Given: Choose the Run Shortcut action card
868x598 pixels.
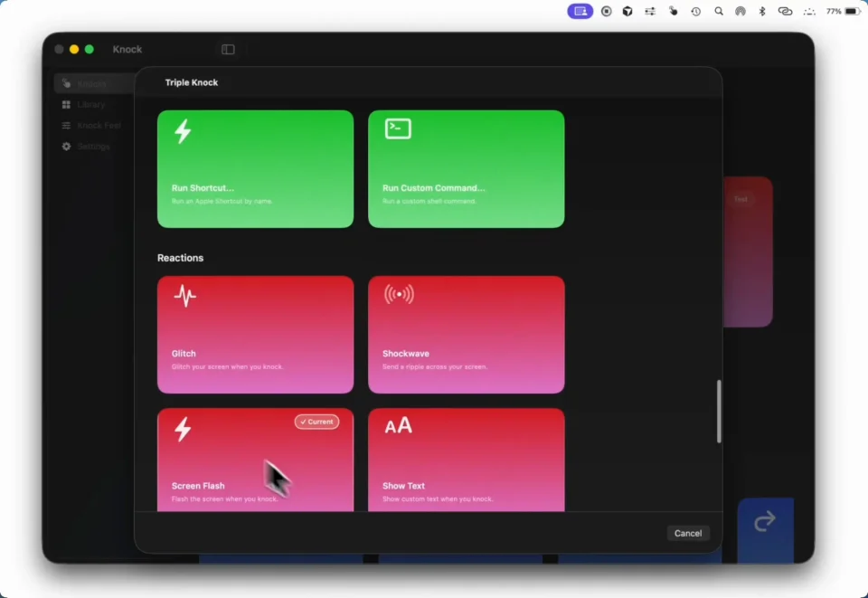Looking at the screenshot, I should pos(255,169).
